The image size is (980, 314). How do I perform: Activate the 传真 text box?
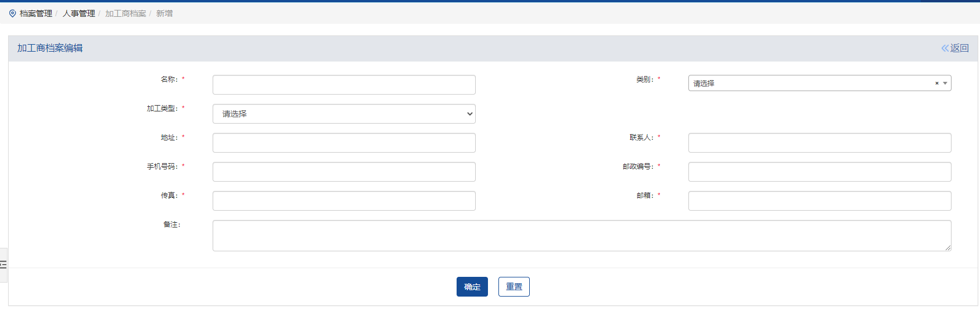coord(344,201)
